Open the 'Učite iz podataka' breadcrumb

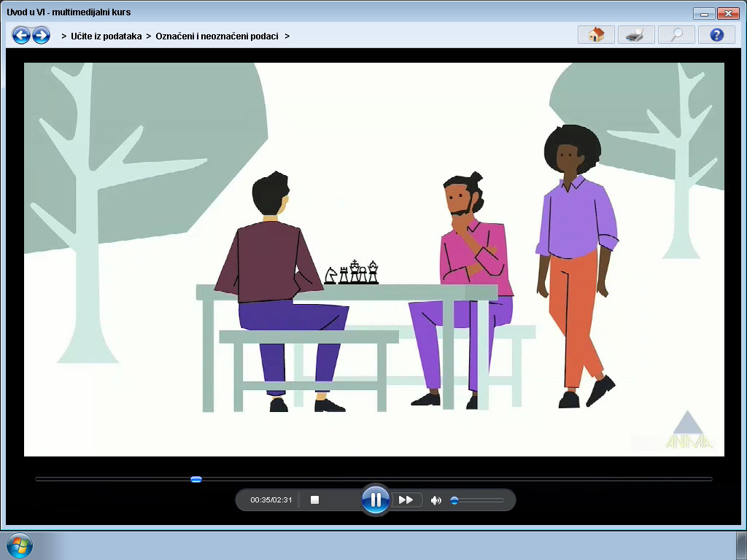pyautogui.click(x=107, y=36)
